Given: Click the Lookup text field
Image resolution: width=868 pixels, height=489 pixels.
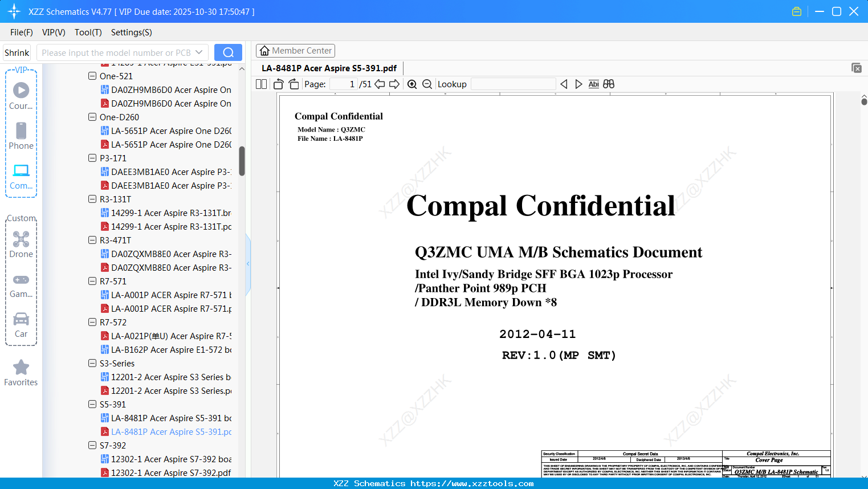Looking at the screenshot, I should pyautogui.click(x=513, y=84).
